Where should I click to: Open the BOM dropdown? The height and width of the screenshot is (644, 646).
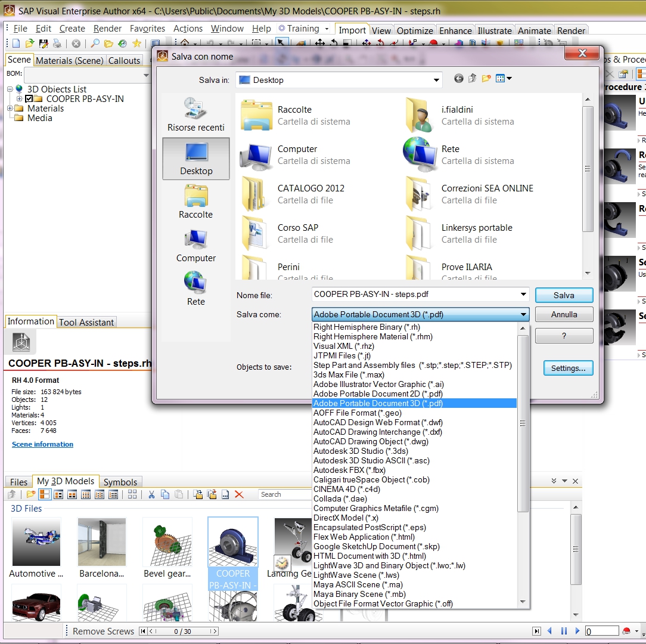coord(146,75)
